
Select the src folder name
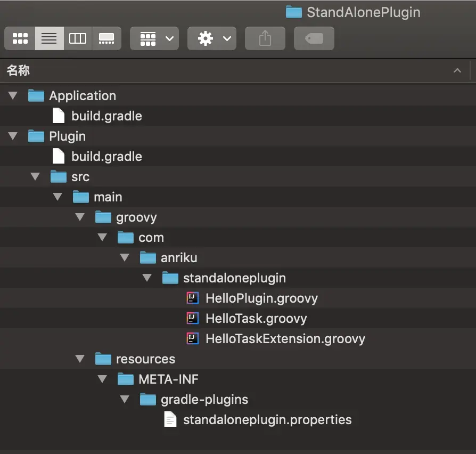pyautogui.click(x=80, y=177)
